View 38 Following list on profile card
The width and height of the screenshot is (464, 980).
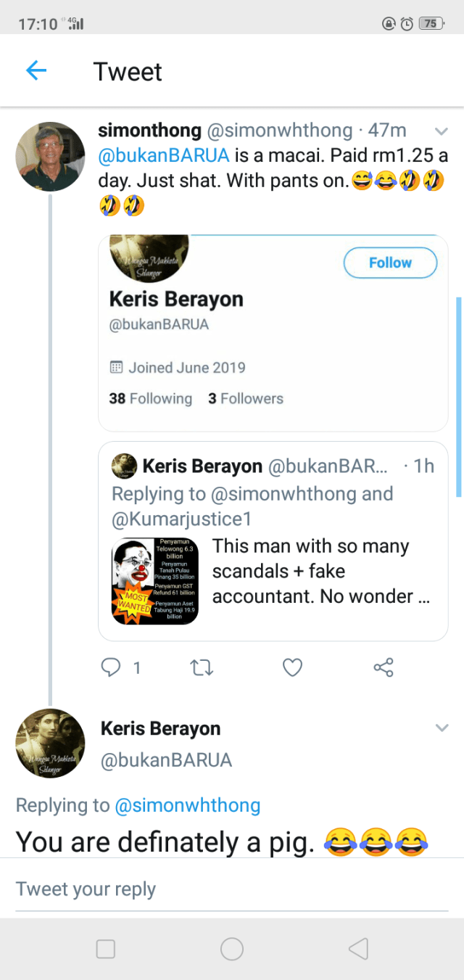click(x=151, y=398)
